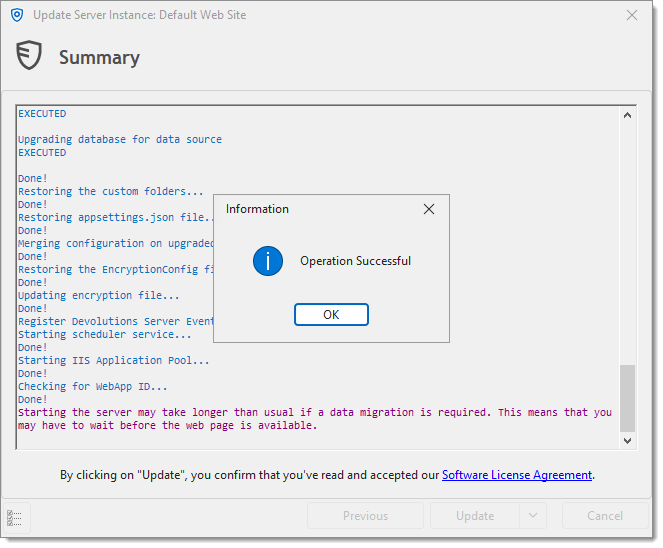Click the Operation Successful message text
This screenshot has width=663, height=548.
click(x=355, y=261)
